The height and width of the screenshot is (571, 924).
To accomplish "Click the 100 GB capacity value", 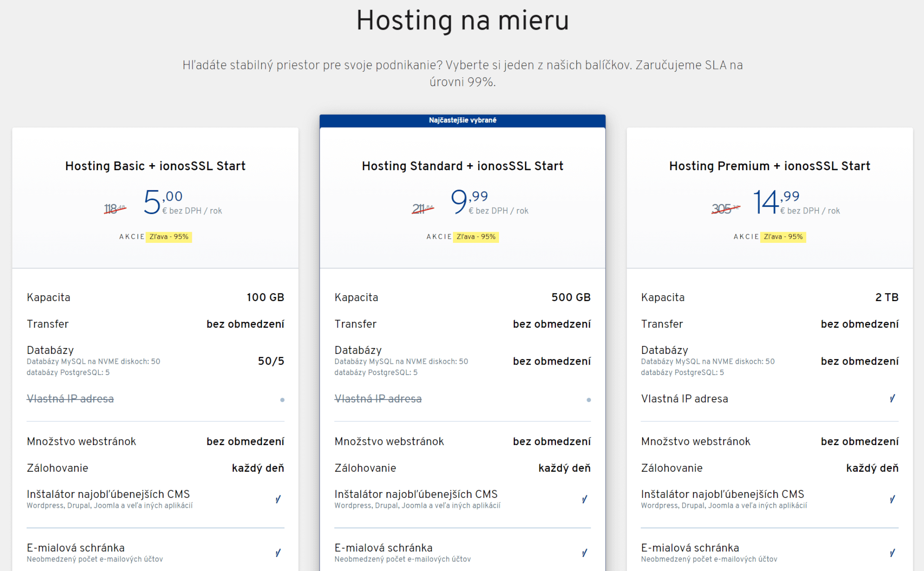I will pos(265,297).
